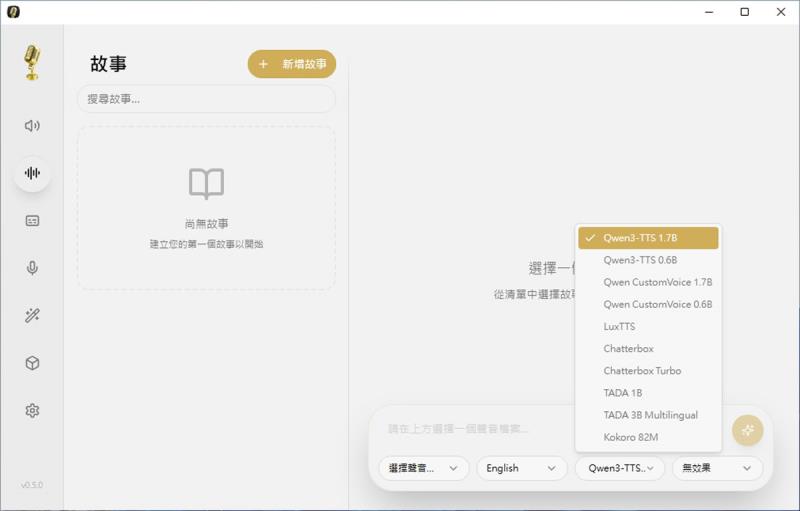800x511 pixels.
Task: Choose Kokoro 82M model
Action: 648,438
